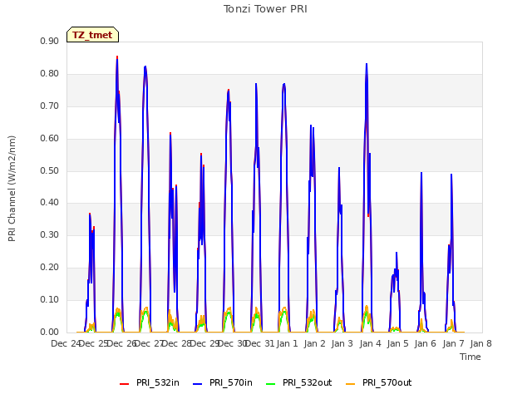Click the orange PRI_570out legend swatch
This screenshot has height=399, width=532.
tap(350, 384)
